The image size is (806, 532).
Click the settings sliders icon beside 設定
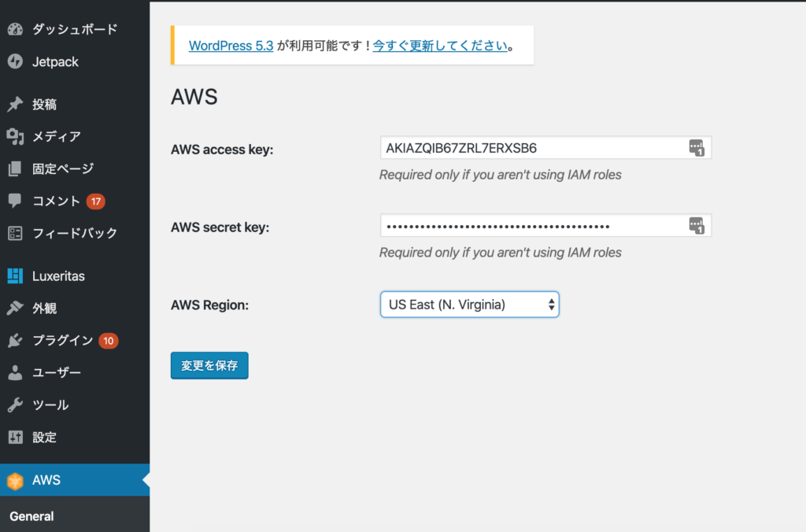(15, 437)
